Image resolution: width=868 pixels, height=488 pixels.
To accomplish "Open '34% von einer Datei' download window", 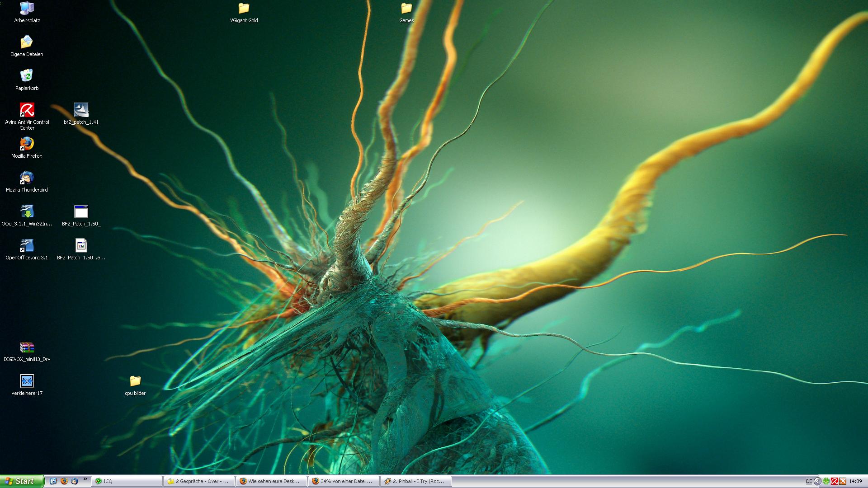I will (x=344, y=482).
